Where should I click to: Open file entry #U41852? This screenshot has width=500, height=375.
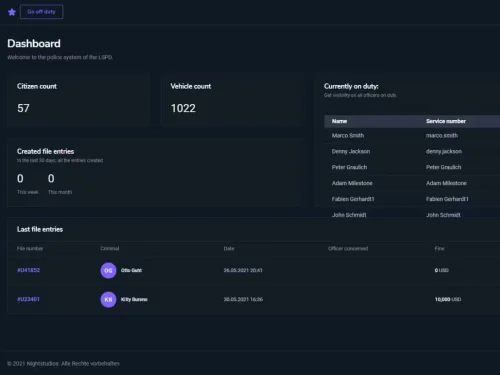pos(28,270)
